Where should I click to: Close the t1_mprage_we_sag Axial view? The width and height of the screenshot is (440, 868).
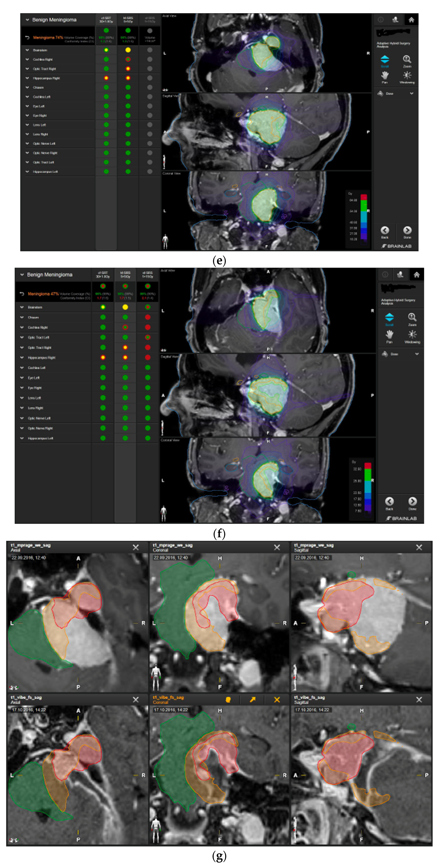(x=135, y=548)
